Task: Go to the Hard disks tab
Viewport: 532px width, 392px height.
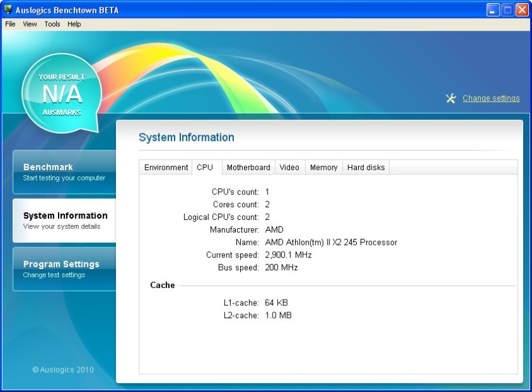Action: tap(366, 168)
